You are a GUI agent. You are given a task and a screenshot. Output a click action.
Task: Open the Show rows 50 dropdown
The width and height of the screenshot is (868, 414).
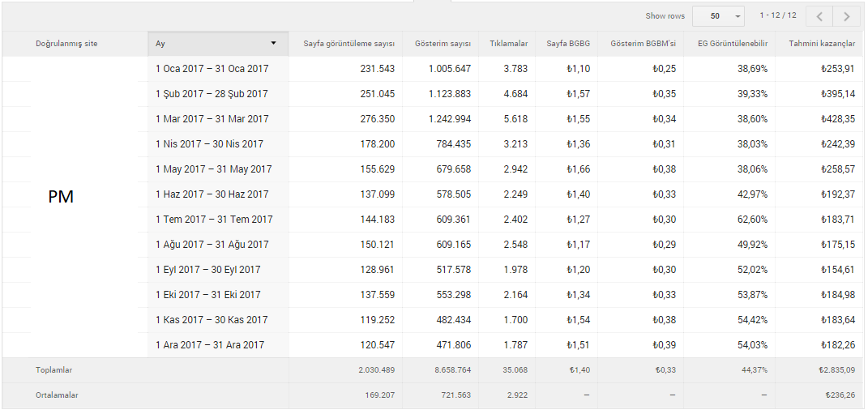(719, 16)
